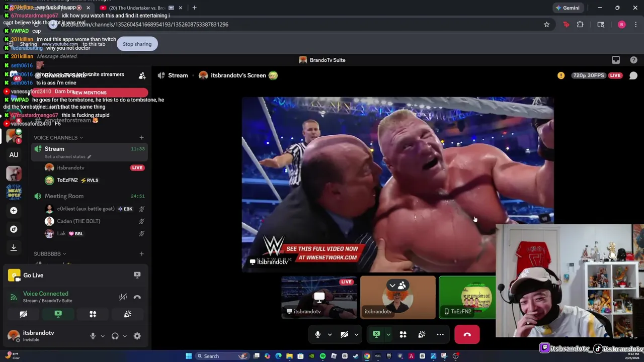
Task: Add channel to SUBBBBBB category
Action: tap(141, 254)
